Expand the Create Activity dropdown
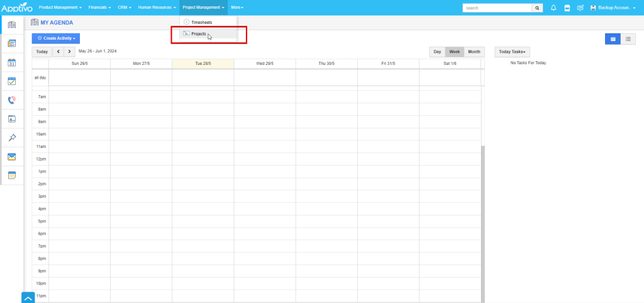This screenshot has height=303, width=644. pos(56,38)
